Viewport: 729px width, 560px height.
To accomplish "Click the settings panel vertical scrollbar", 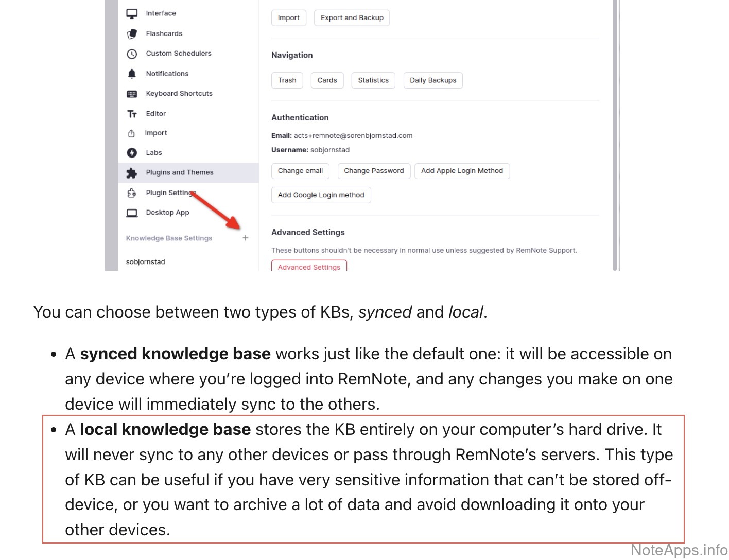I will 615,134.
